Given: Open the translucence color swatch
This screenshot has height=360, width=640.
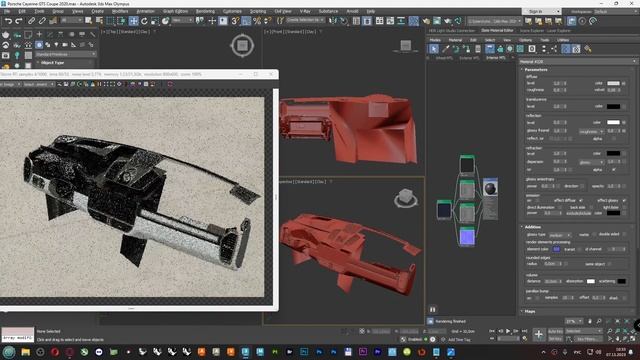Looking at the screenshot, I should point(613,107).
